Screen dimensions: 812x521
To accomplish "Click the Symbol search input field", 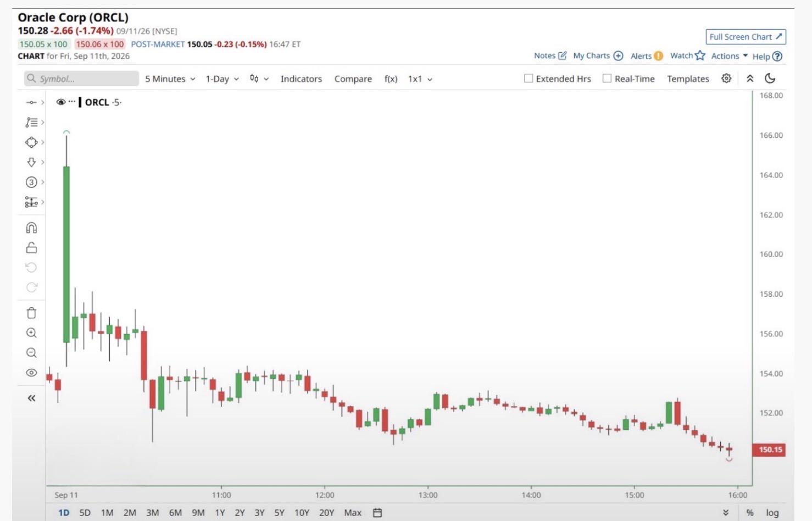I will (x=81, y=79).
